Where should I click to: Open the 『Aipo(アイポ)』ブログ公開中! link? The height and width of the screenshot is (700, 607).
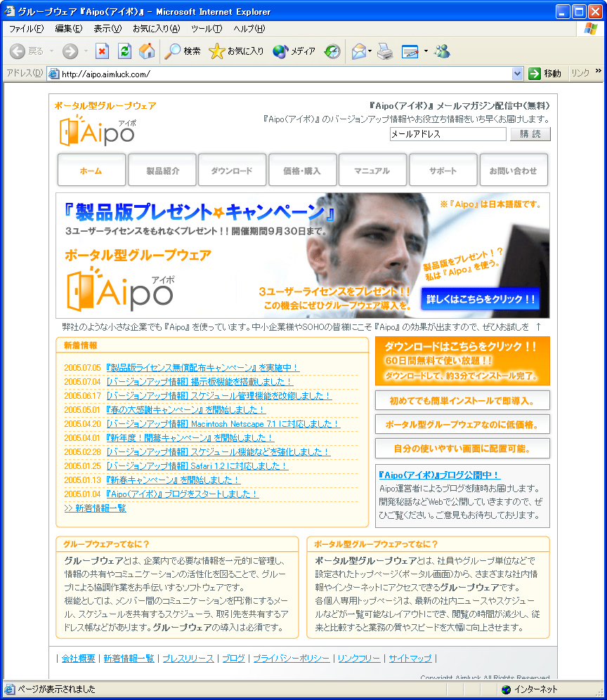click(x=439, y=475)
